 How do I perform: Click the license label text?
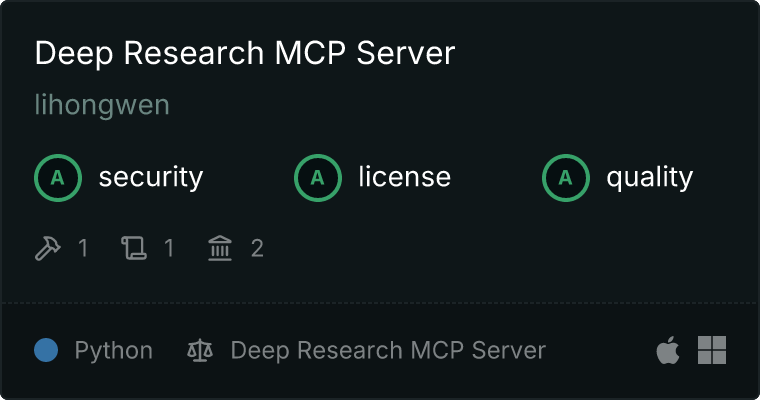(x=405, y=177)
